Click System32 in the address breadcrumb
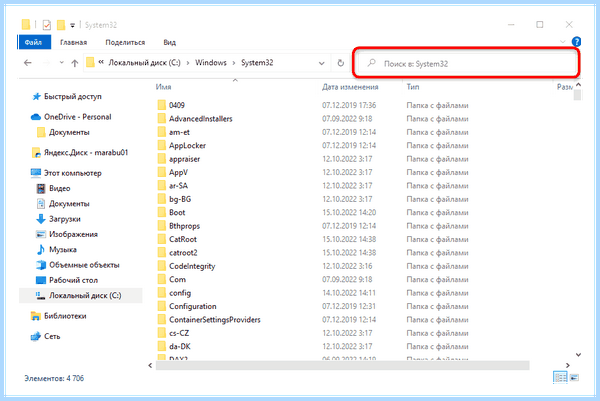This screenshot has width=600, height=401. point(257,63)
